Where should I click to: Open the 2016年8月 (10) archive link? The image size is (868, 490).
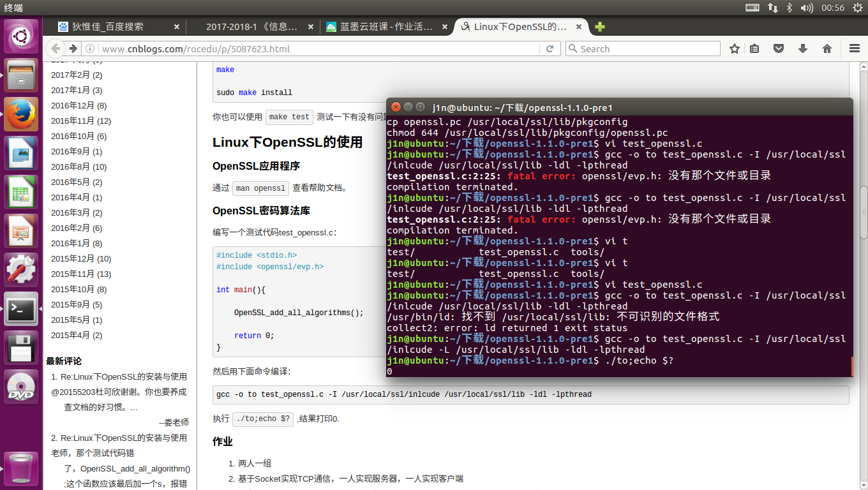pos(79,167)
